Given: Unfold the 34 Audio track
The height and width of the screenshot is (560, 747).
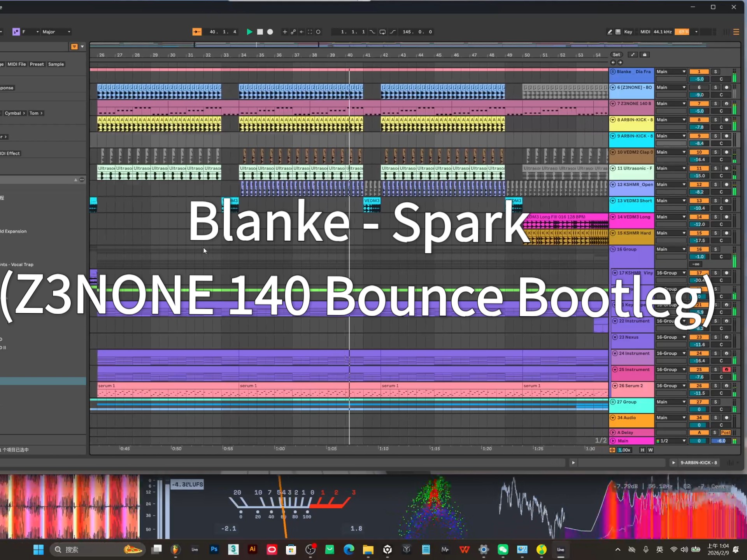Looking at the screenshot, I should coord(613,418).
